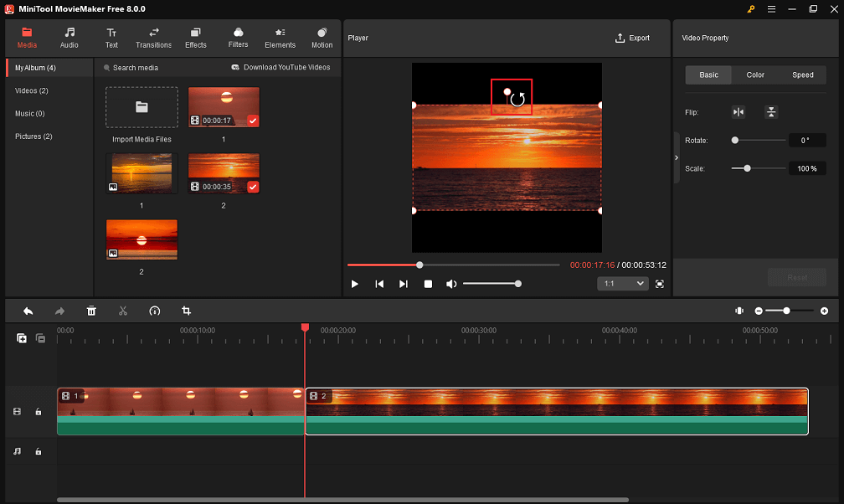
Task: Adjust the Scale slider
Action: coord(759,168)
